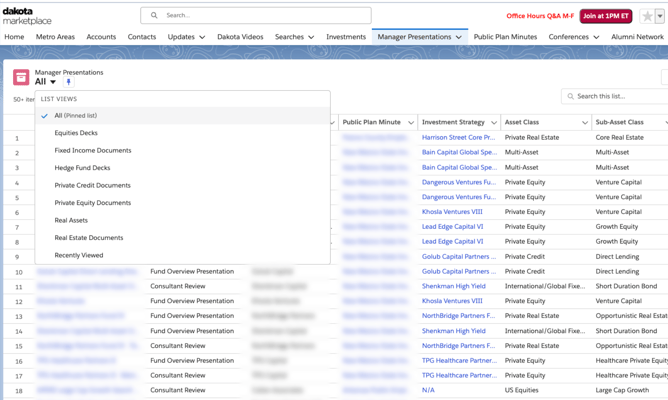Select Real Estate Documents list view
The image size is (668, 400).
(182, 238)
